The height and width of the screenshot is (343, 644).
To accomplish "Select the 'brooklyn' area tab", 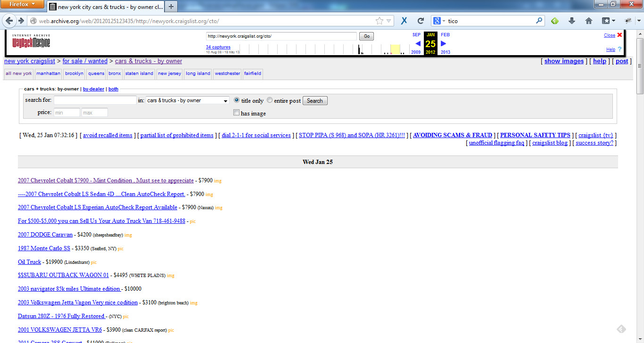I will (74, 73).
